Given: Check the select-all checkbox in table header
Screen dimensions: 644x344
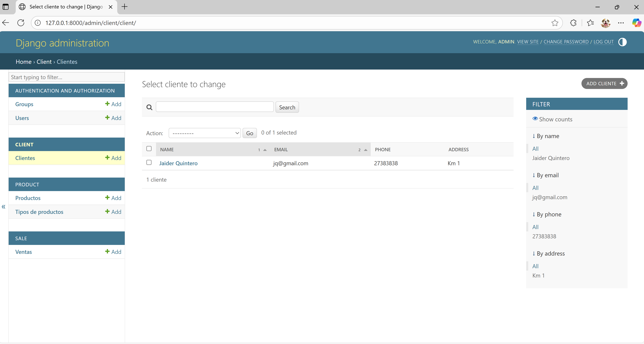Looking at the screenshot, I should click(x=149, y=149).
